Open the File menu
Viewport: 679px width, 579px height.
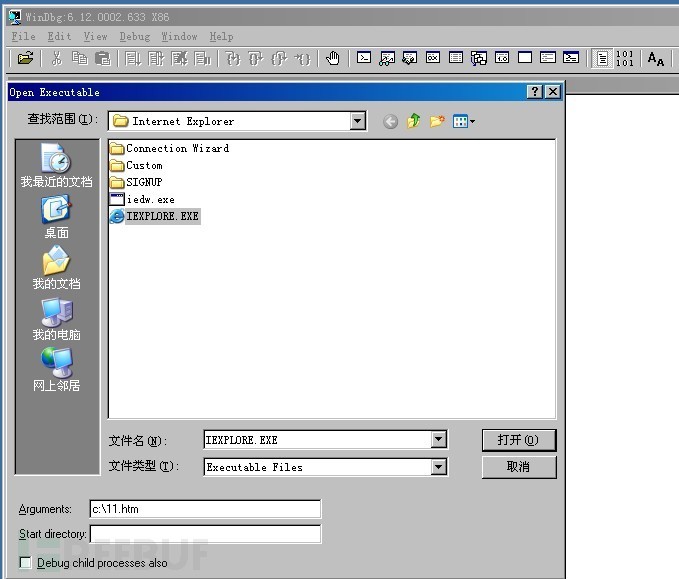click(x=23, y=36)
